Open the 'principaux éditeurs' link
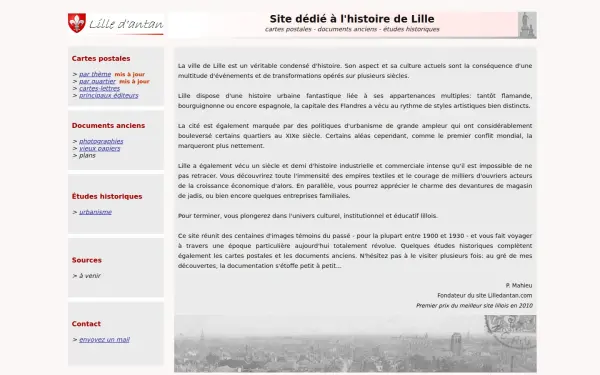600x375 pixels. click(x=109, y=96)
